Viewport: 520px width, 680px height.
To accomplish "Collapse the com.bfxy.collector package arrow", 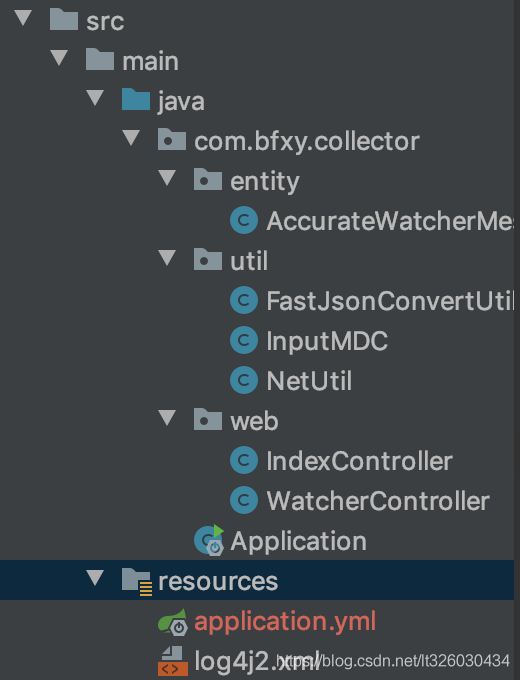I will click(131, 138).
